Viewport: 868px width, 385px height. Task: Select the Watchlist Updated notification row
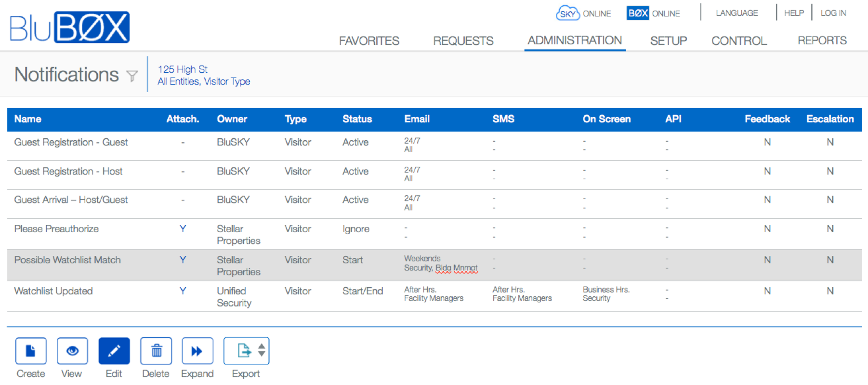point(53,291)
